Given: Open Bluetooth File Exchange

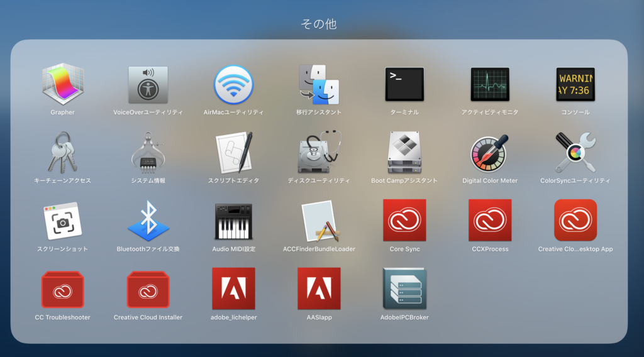Looking at the screenshot, I should (148, 221).
